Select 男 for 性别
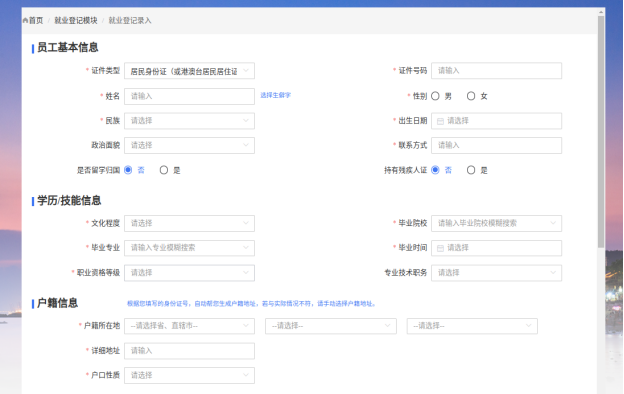The width and height of the screenshot is (624, 394). click(435, 96)
